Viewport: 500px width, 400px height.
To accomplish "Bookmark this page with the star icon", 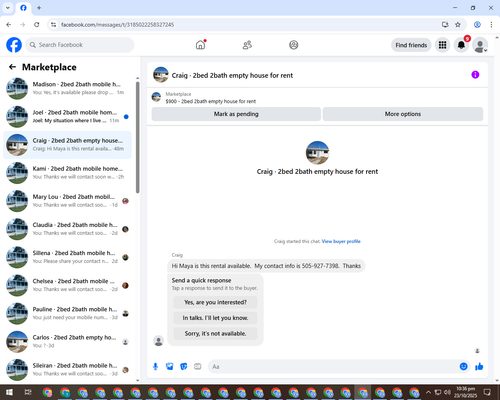I will (x=458, y=24).
